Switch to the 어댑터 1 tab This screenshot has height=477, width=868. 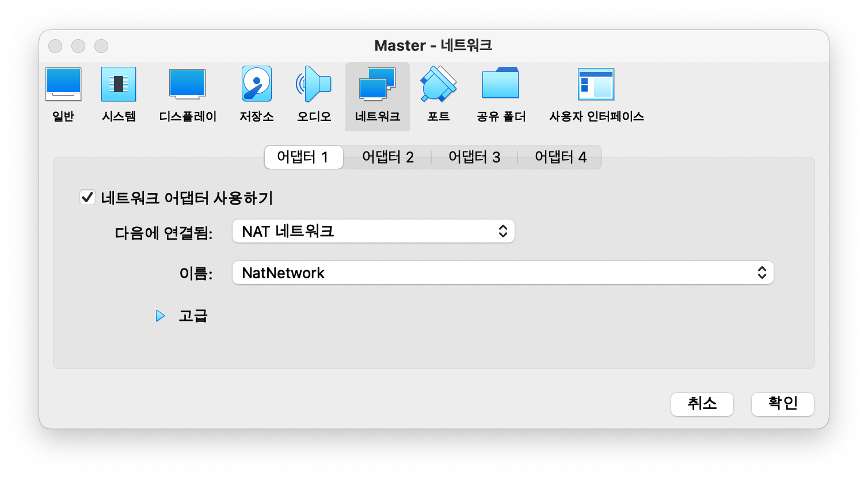[x=303, y=157]
